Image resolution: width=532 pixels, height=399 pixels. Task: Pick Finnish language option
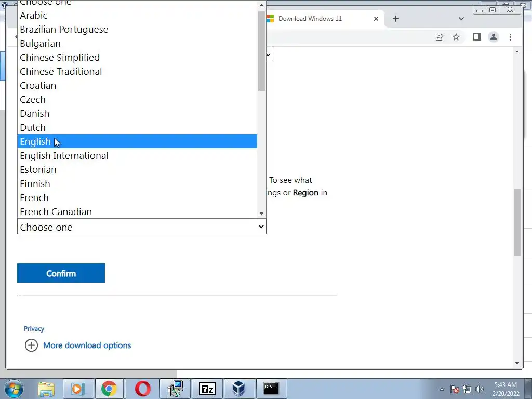[137, 183]
